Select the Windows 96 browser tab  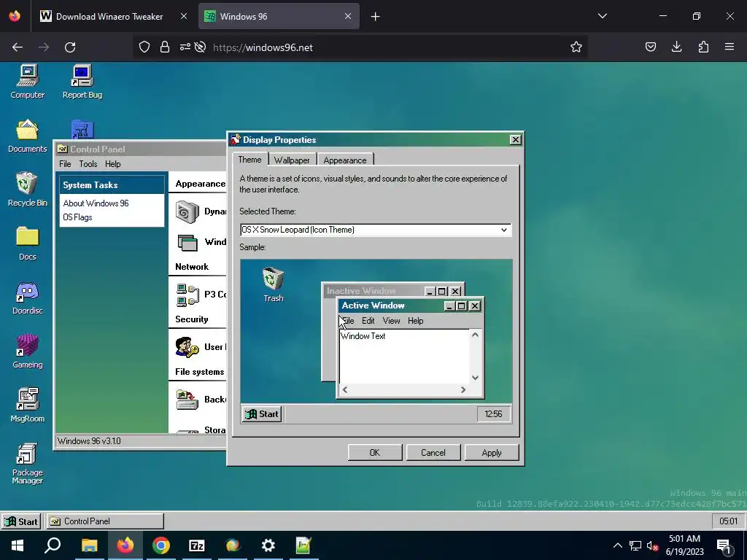279,16
